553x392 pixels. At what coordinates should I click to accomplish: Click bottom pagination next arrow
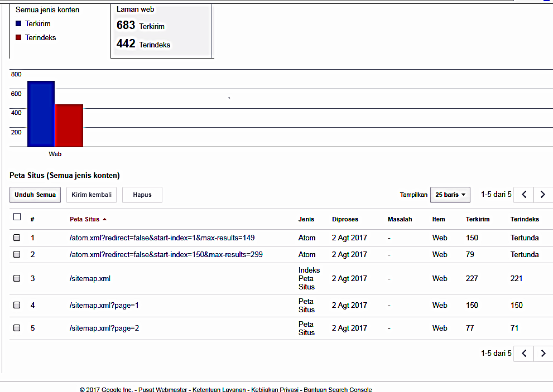tap(543, 353)
